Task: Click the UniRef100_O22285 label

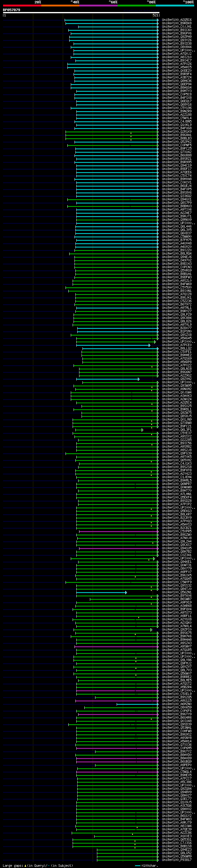Action: pyautogui.click(x=177, y=440)
